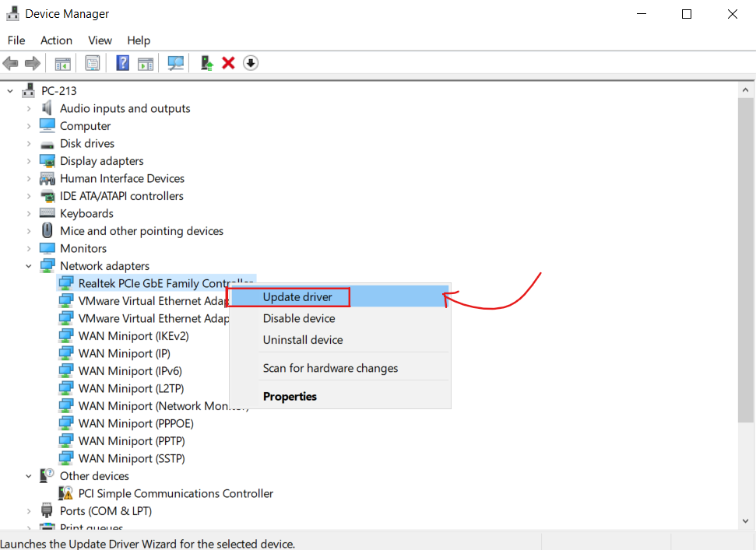Select the PC-213 root node
Viewport: 756px width, 550px height.
click(58, 91)
